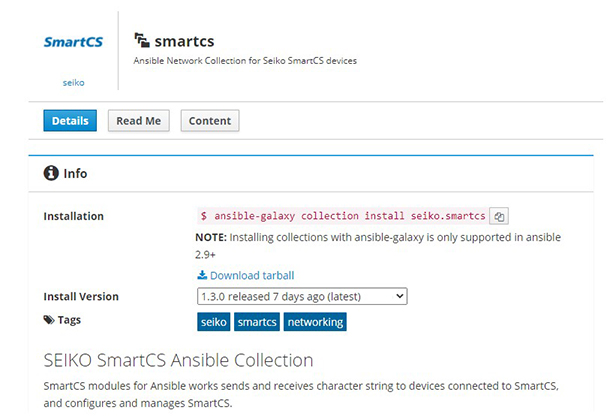Switch to the Read Me tab

point(138,120)
